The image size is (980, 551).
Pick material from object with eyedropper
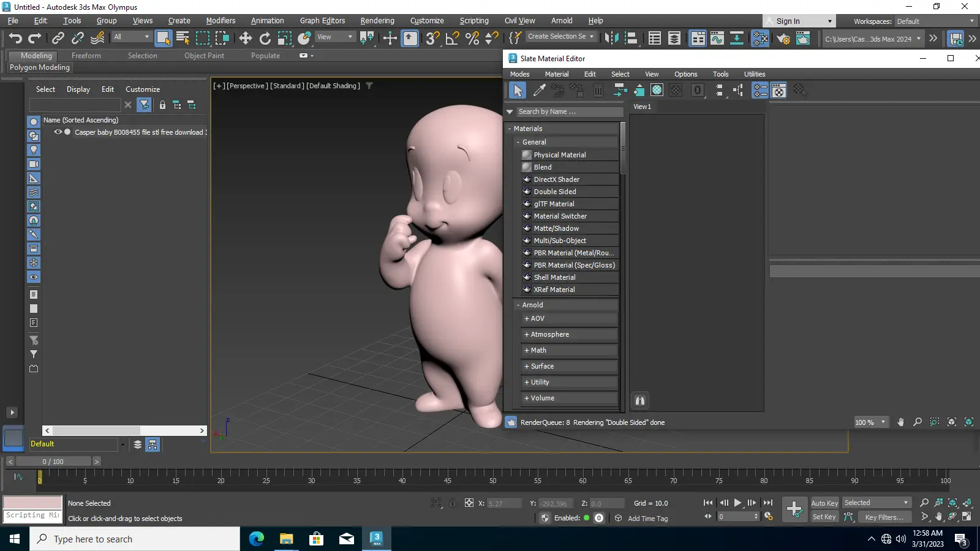539,91
